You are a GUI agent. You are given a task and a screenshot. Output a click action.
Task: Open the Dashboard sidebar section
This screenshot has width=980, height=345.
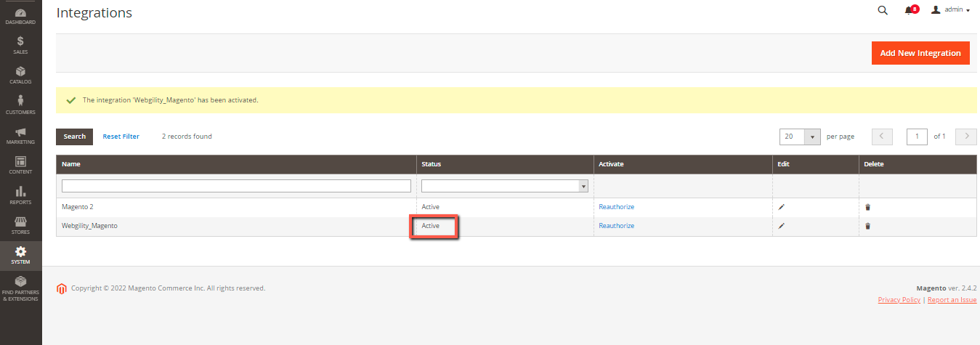click(20, 16)
